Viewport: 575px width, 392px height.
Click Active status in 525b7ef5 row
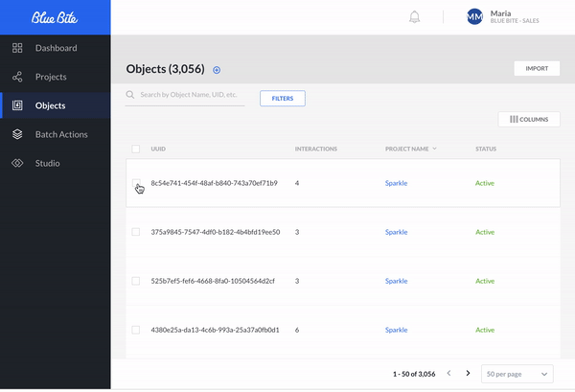click(x=485, y=281)
